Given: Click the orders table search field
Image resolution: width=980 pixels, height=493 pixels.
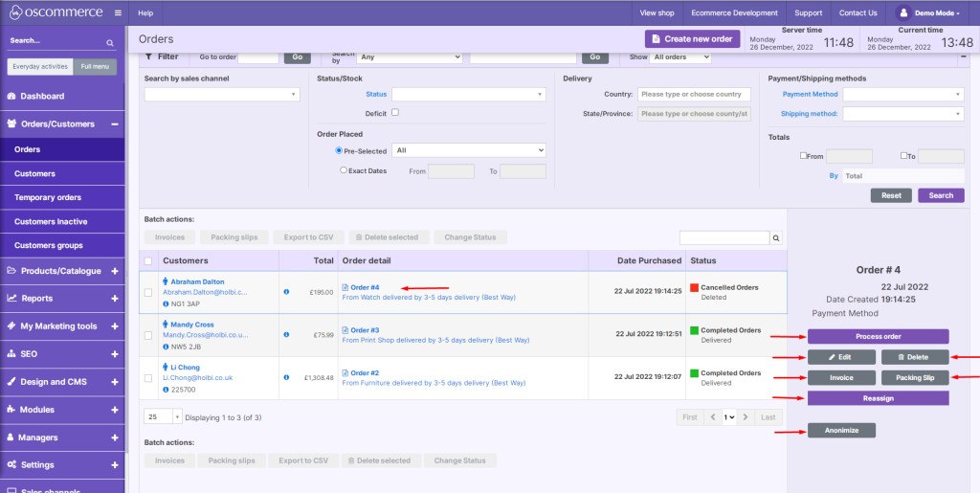Looking at the screenshot, I should click(x=724, y=238).
